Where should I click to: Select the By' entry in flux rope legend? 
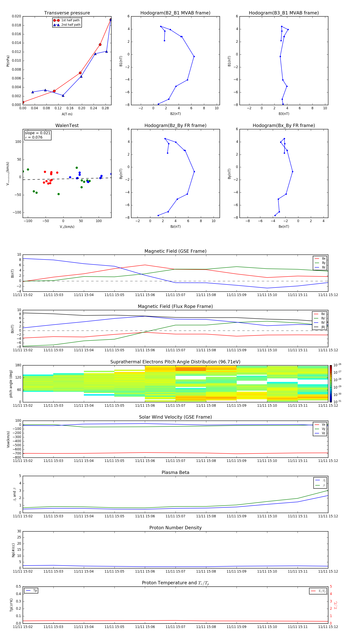[x=320, y=318]
